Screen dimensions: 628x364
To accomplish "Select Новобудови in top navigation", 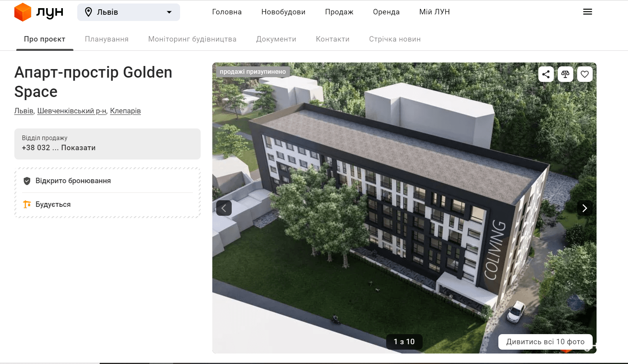I will tap(283, 12).
